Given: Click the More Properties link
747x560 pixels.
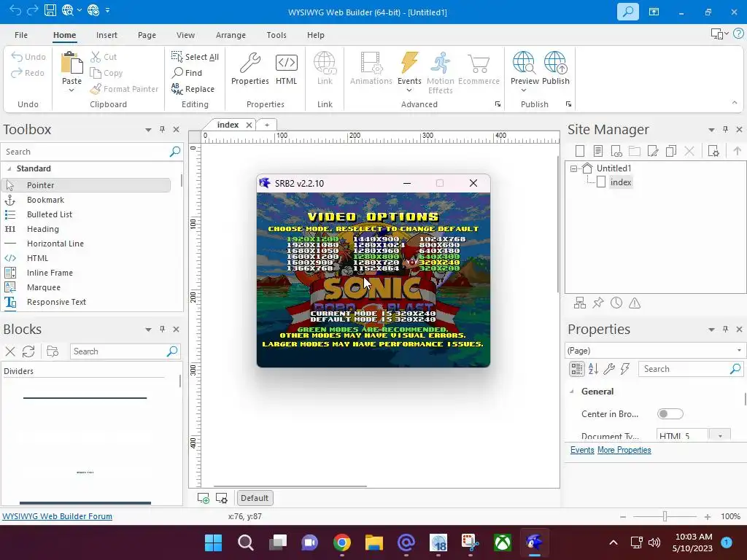Looking at the screenshot, I should point(624,450).
